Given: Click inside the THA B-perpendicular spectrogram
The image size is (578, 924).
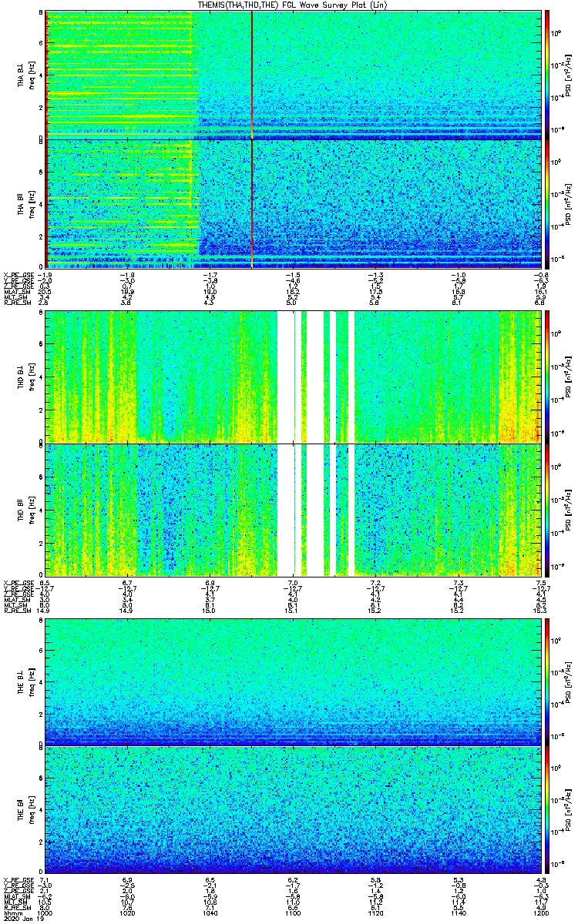Looking at the screenshot, I should [293, 73].
